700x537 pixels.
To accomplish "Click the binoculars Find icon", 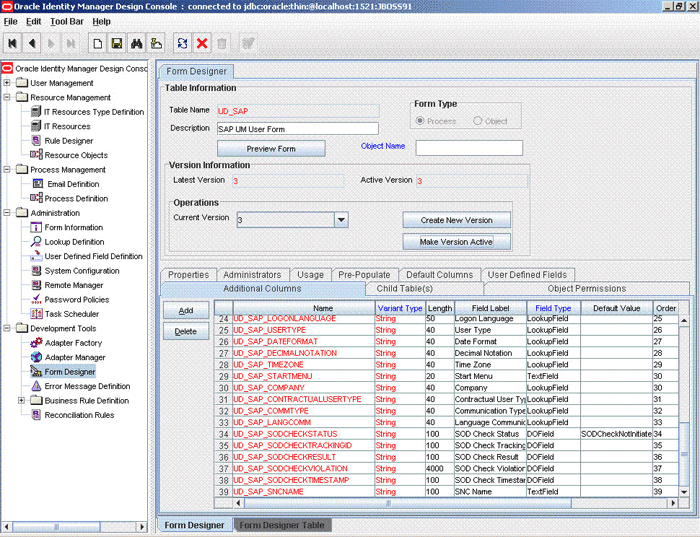I will tap(136, 43).
